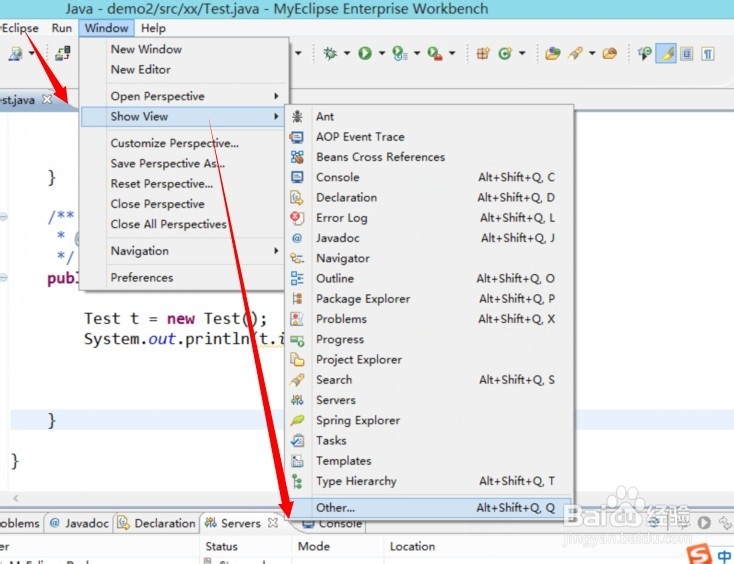Open the Debug button dropdown arrow
The height and width of the screenshot is (564, 734).
(x=347, y=53)
